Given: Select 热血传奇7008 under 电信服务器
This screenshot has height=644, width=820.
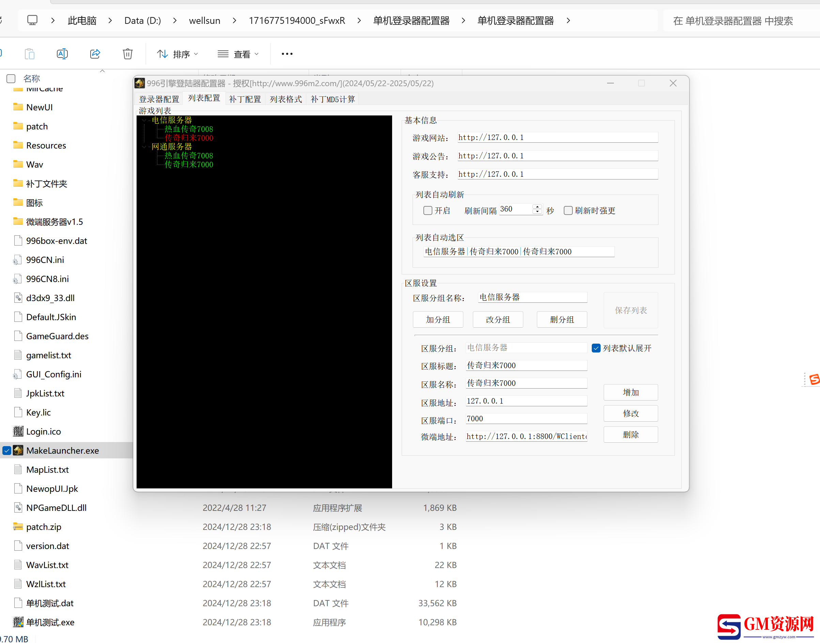Looking at the screenshot, I should click(189, 129).
